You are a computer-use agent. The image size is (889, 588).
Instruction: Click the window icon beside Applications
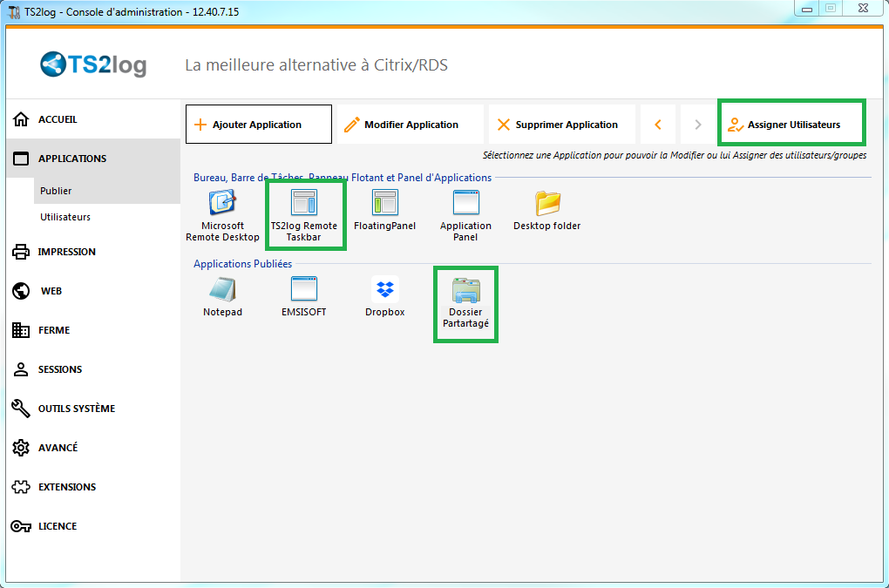(x=21, y=159)
